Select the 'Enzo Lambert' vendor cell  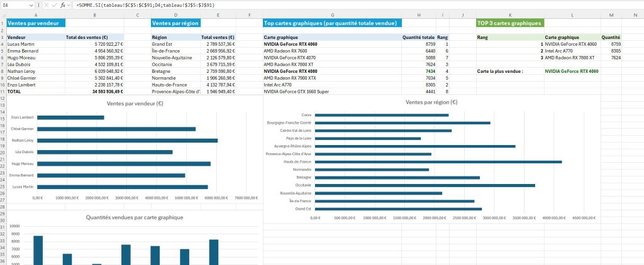[x=36, y=85]
